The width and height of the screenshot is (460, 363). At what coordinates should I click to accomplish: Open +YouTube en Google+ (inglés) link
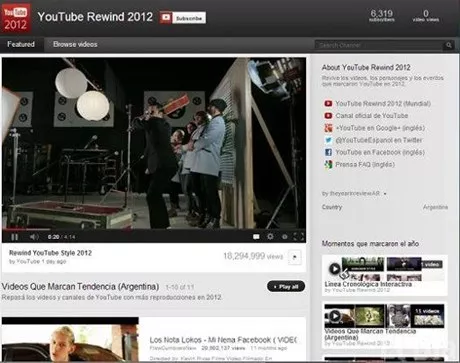pos(380,128)
